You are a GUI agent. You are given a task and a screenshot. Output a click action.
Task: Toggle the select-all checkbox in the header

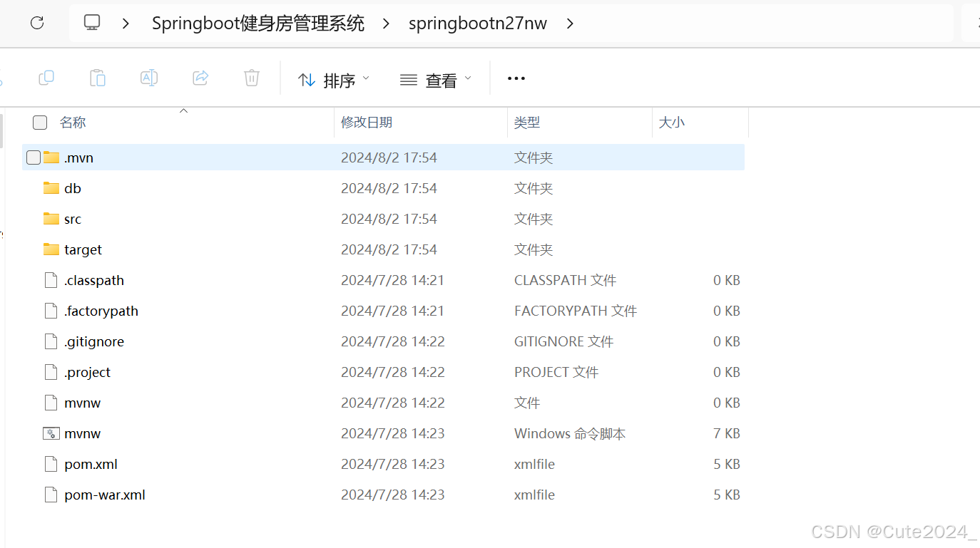tap(39, 122)
